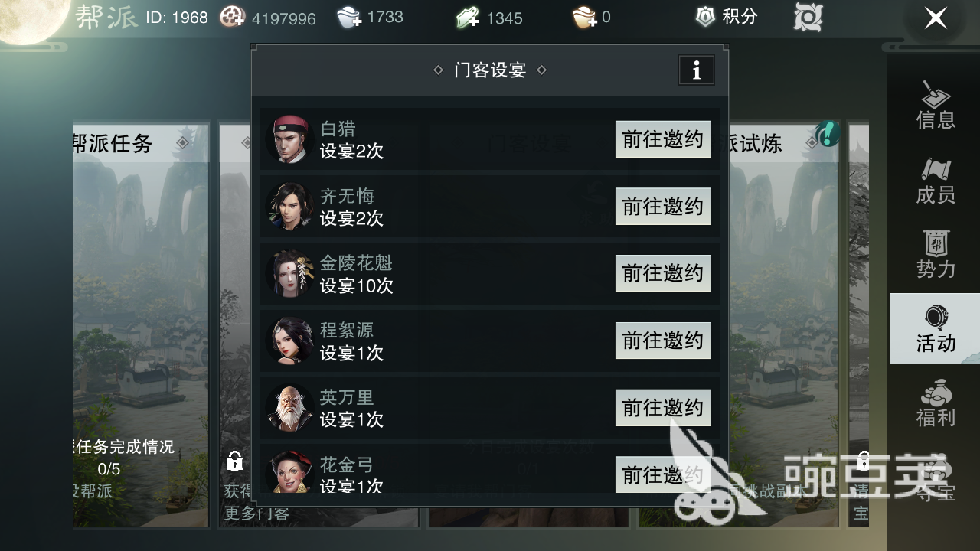Tap the green banknote icon beside 1345
The image size is (980, 551).
point(468,18)
